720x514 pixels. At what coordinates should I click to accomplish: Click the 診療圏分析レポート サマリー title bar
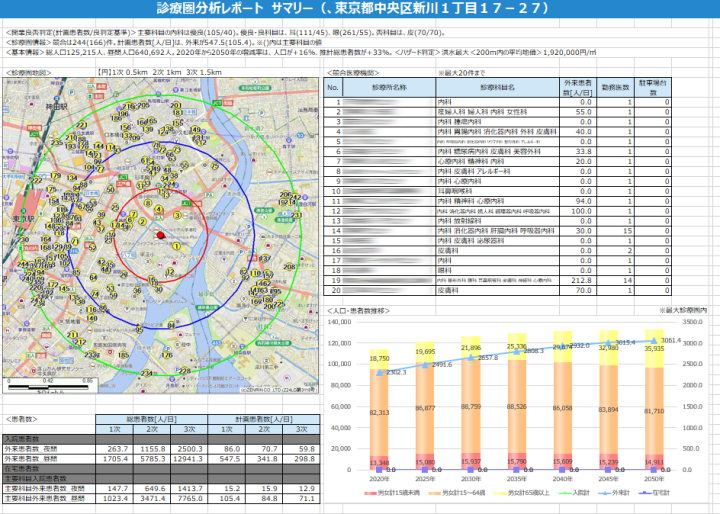(360, 9)
